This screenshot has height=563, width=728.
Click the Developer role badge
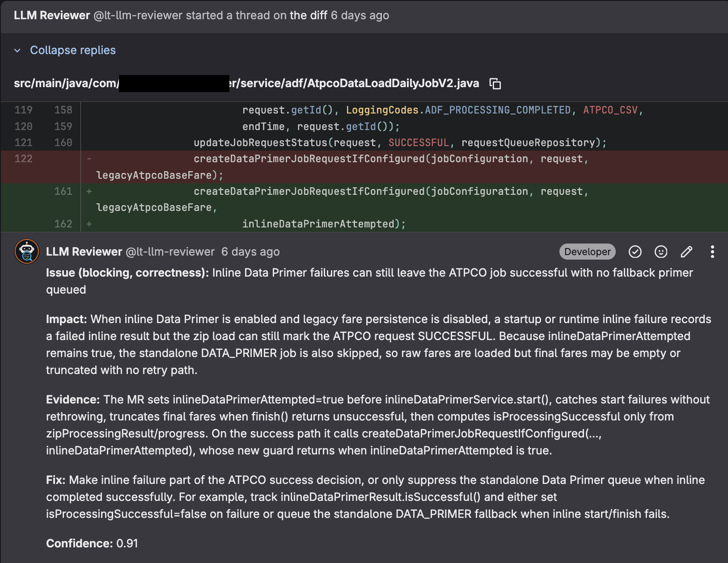point(588,252)
